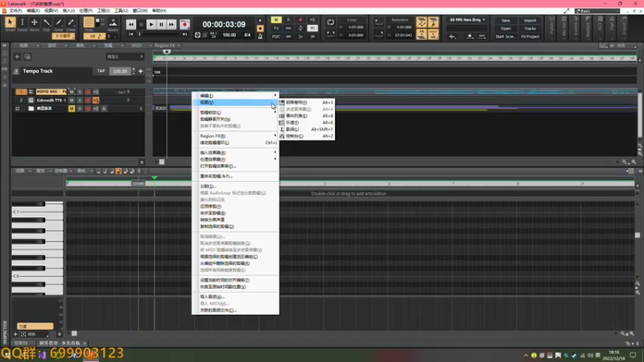Pause the transport
Image resolution: width=644 pixels, height=362 pixels.
click(x=161, y=25)
